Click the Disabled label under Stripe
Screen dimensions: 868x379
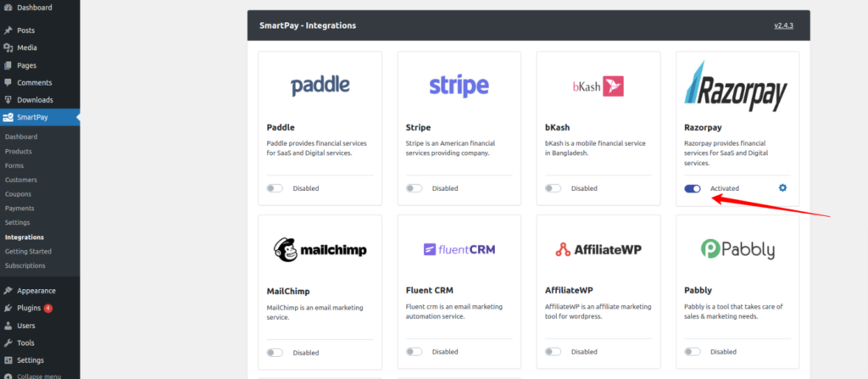coord(445,188)
